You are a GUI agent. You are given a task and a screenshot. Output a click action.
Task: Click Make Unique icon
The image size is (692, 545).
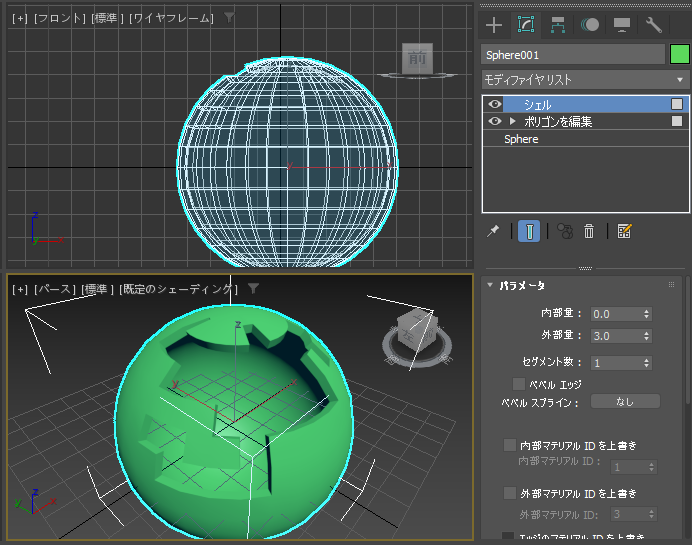[565, 231]
